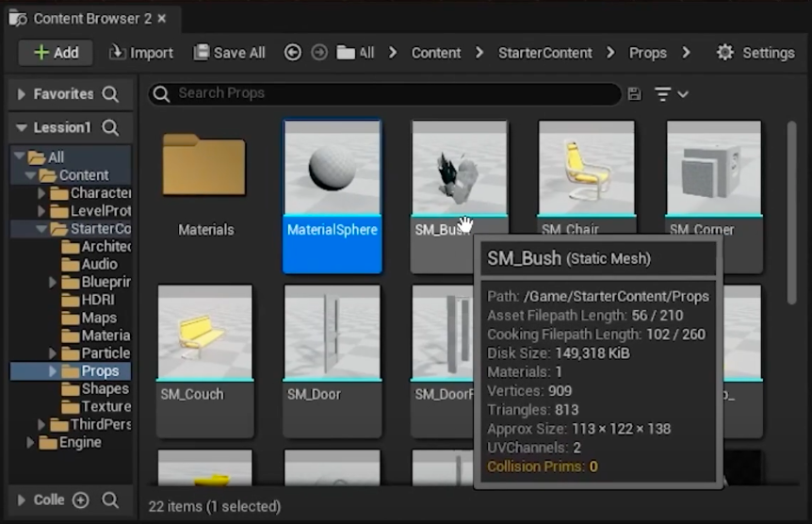The width and height of the screenshot is (812, 524).
Task: Click the Add button
Action: [56, 53]
